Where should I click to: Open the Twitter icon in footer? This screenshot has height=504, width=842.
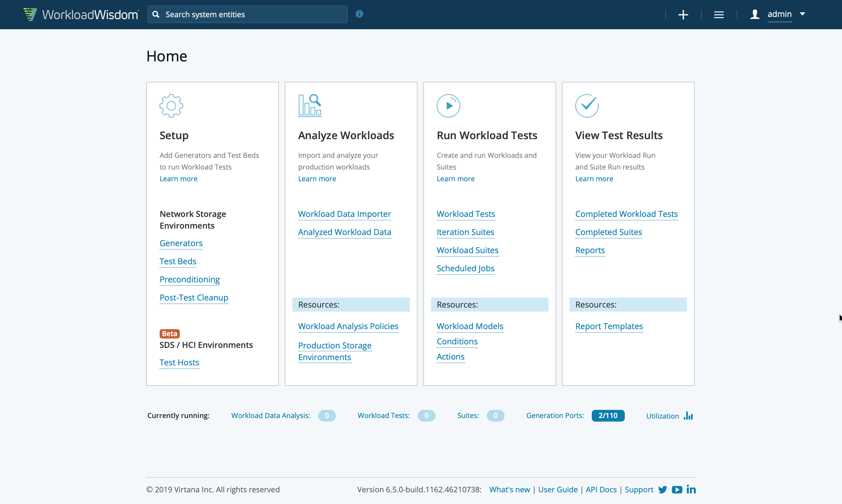(x=663, y=489)
